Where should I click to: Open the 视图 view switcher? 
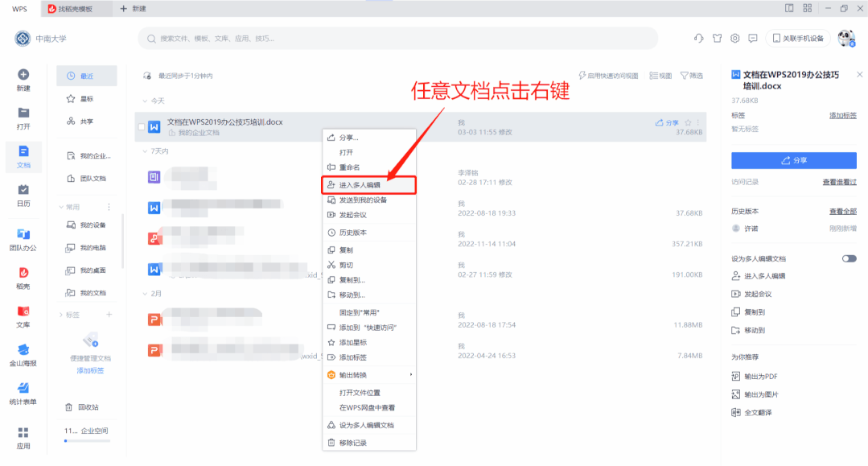pos(660,76)
